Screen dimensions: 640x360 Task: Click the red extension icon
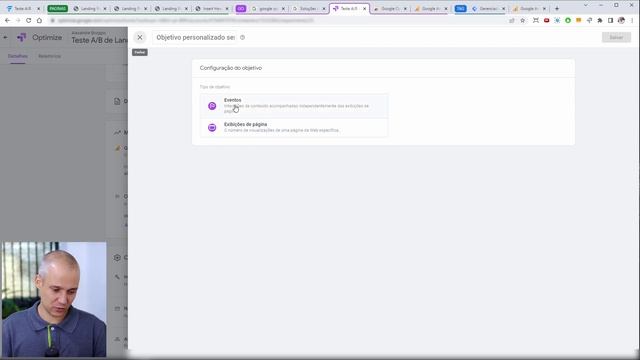pyautogui.click(x=547, y=20)
